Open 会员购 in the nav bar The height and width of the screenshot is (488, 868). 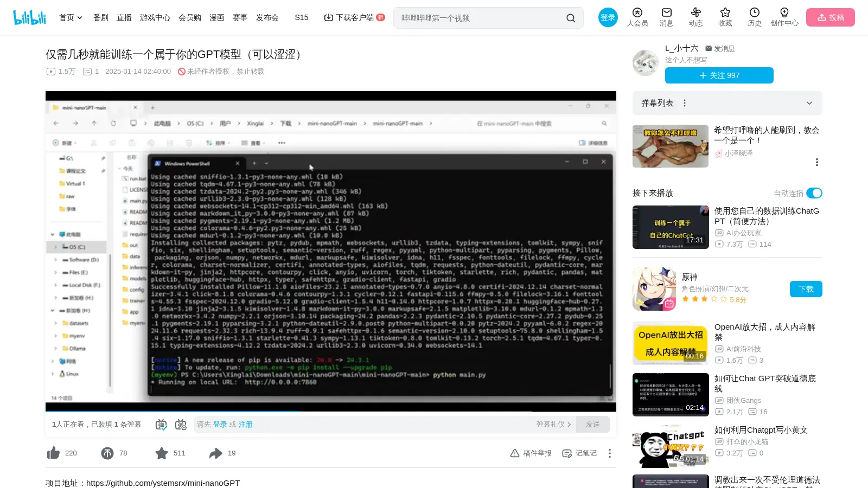coord(190,18)
